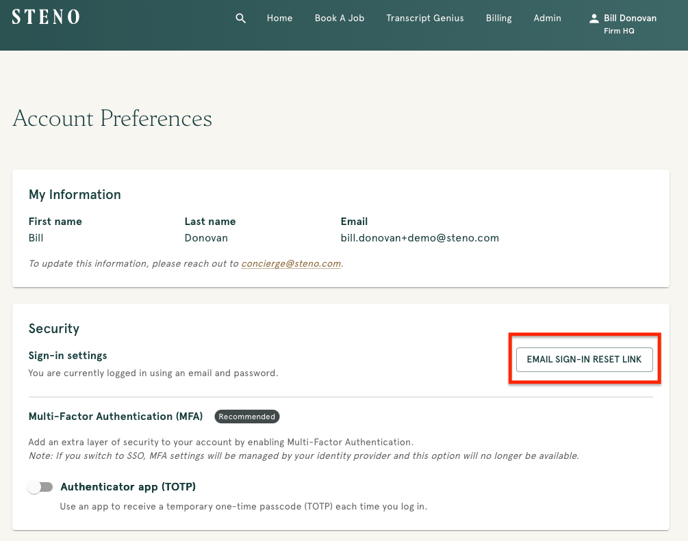Click the Authenticator app (TOTP) label

coord(128,487)
